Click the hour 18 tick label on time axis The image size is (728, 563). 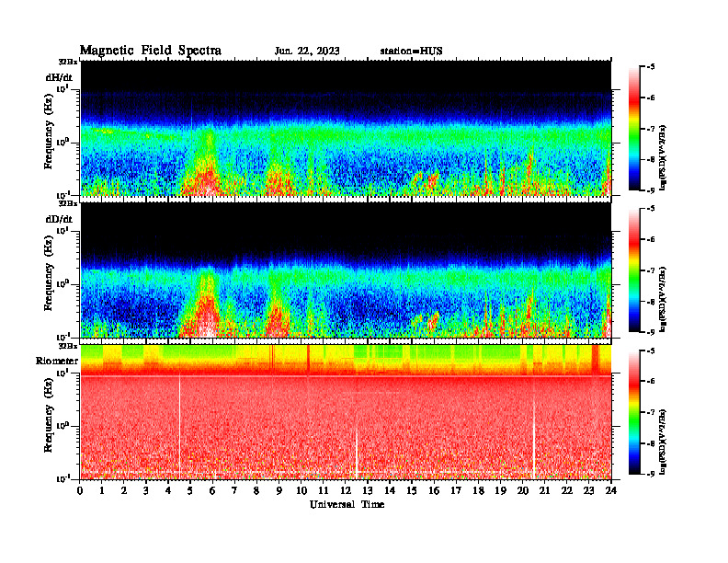[x=478, y=490]
